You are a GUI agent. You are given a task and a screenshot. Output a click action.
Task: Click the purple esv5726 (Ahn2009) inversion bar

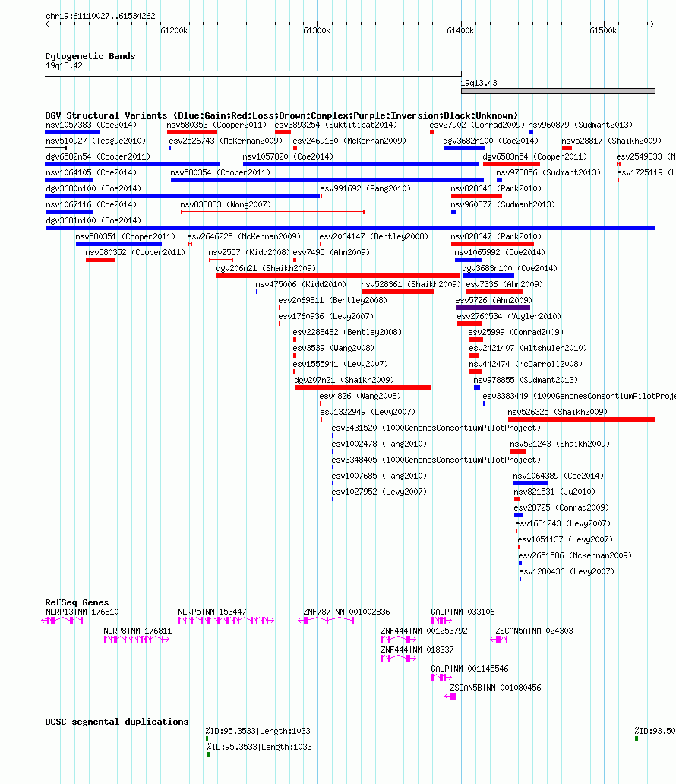[x=493, y=308]
